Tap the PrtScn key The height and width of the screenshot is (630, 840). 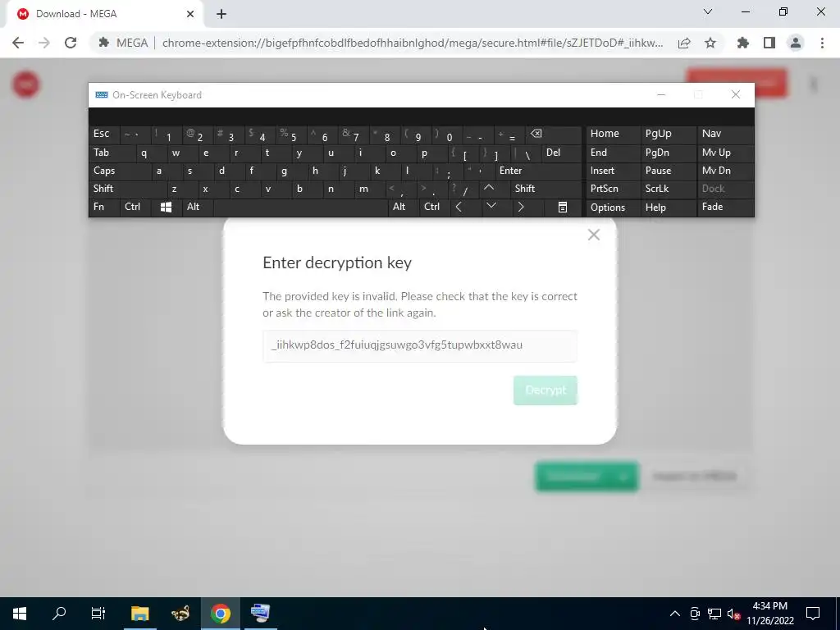(x=613, y=189)
